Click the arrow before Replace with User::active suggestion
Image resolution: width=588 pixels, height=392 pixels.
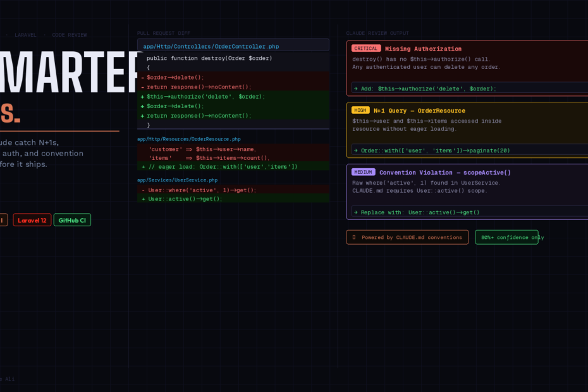355,212
